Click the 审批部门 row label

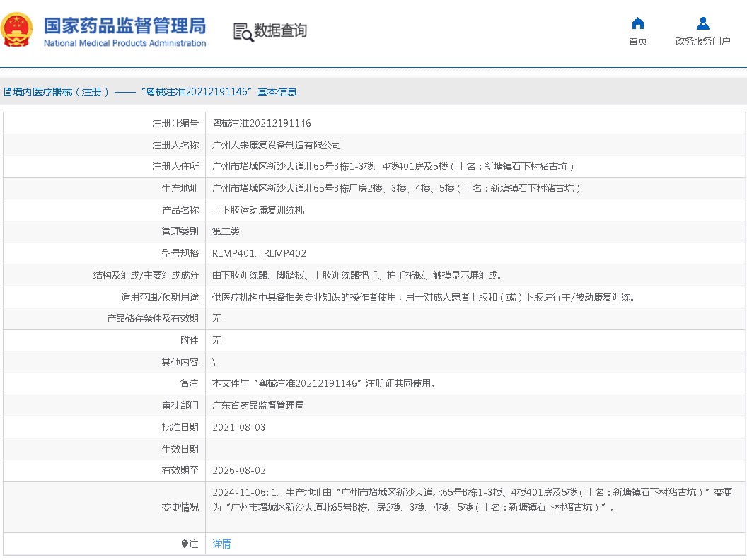(x=180, y=406)
